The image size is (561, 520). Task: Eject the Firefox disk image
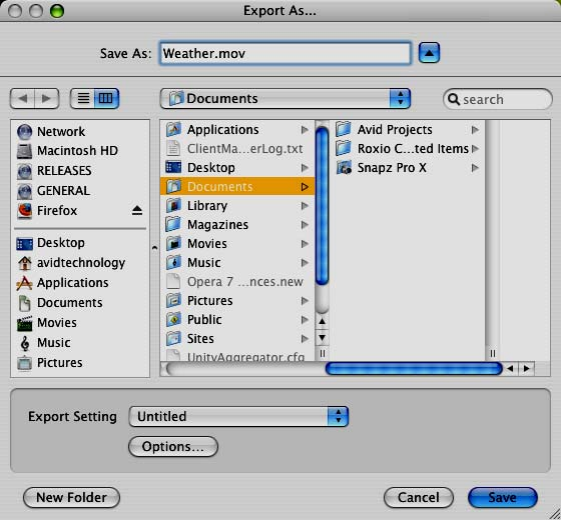[x=137, y=210]
